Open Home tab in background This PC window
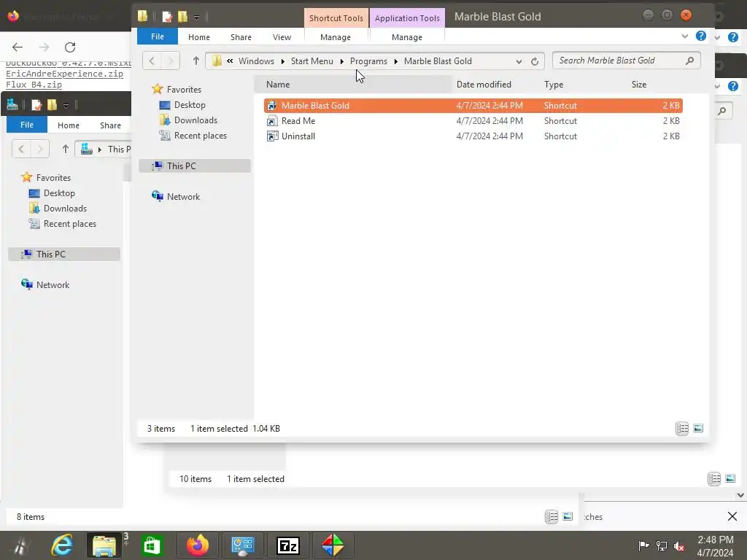This screenshot has height=560, width=747. click(69, 125)
